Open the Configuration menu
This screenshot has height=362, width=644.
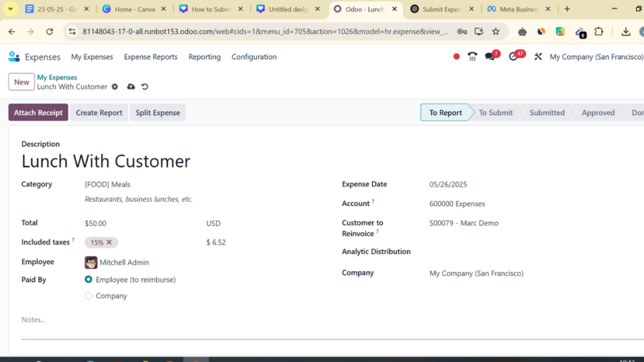[x=254, y=57]
